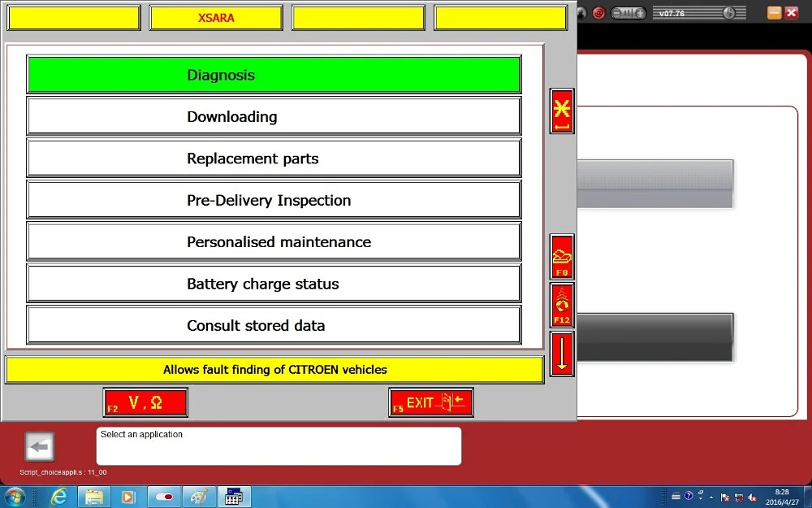Click the plus zoom button
The height and width of the screenshot is (508, 812).
tap(640, 13)
